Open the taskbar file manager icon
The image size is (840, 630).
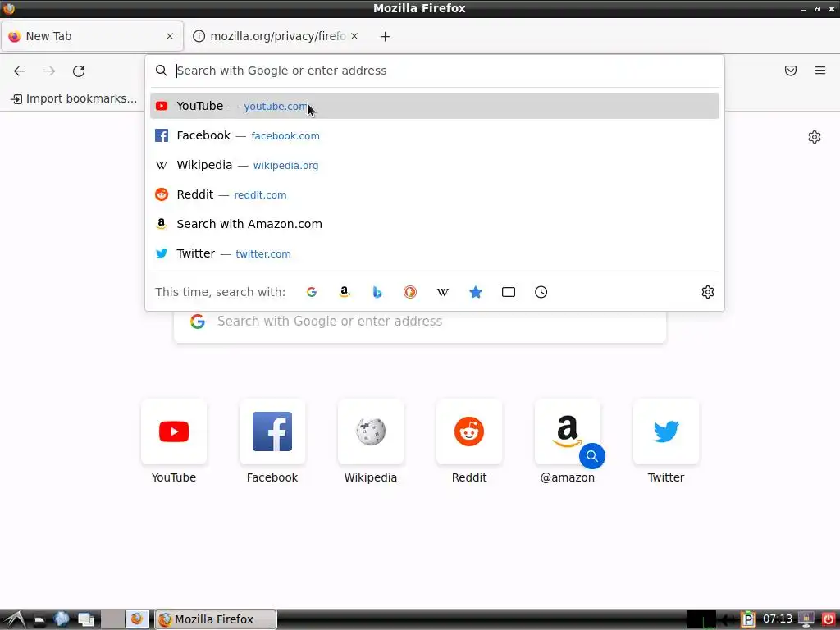[39, 620]
